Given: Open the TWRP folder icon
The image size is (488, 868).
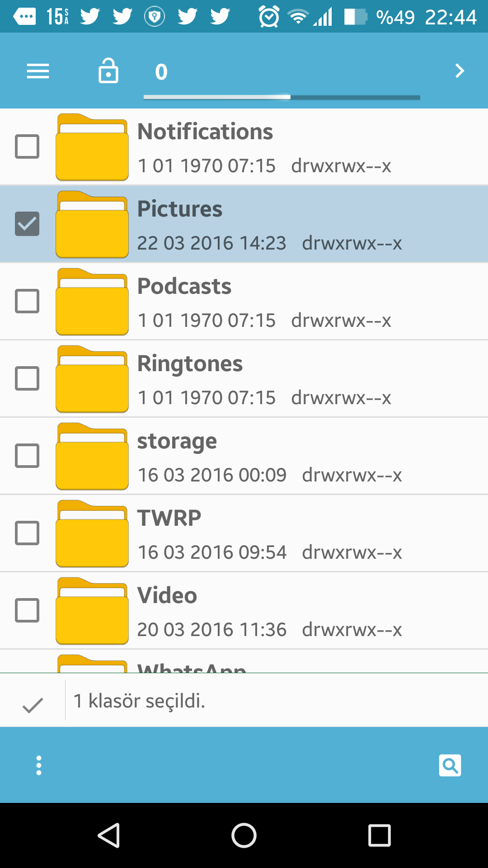Looking at the screenshot, I should [92, 533].
